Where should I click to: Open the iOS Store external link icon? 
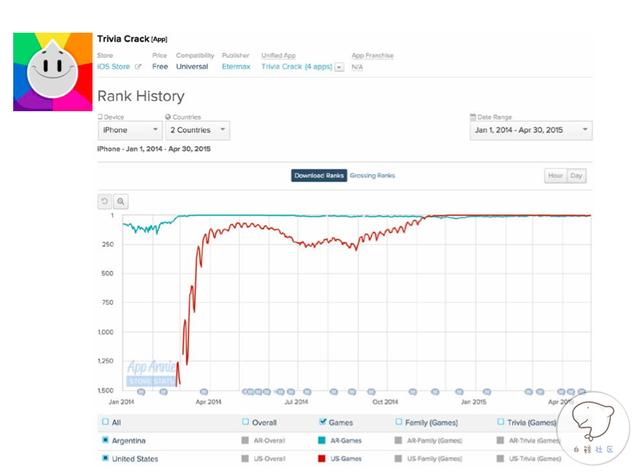click(138, 67)
